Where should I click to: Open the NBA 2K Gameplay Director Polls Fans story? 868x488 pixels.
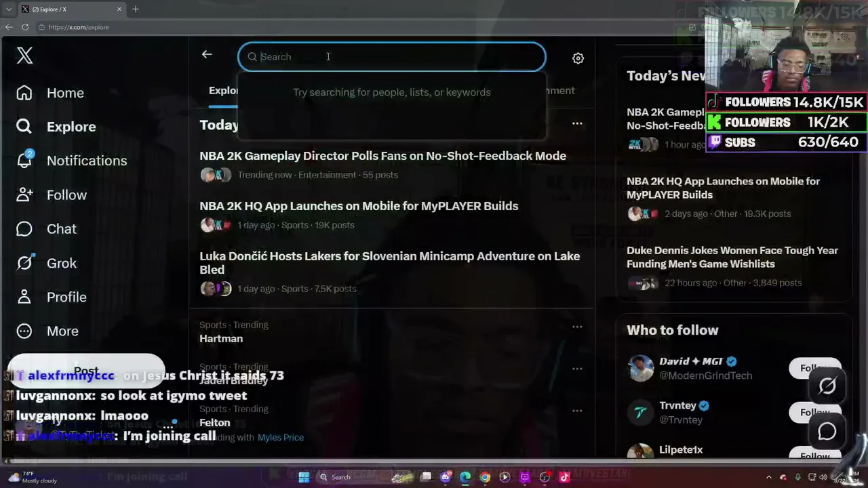[382, 156]
